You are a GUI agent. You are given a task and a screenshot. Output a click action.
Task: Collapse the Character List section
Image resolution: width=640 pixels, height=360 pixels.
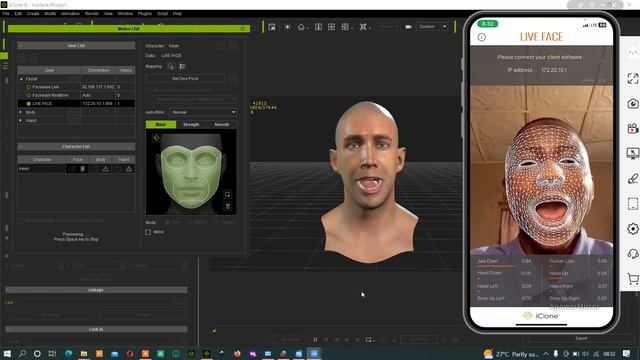[76, 147]
